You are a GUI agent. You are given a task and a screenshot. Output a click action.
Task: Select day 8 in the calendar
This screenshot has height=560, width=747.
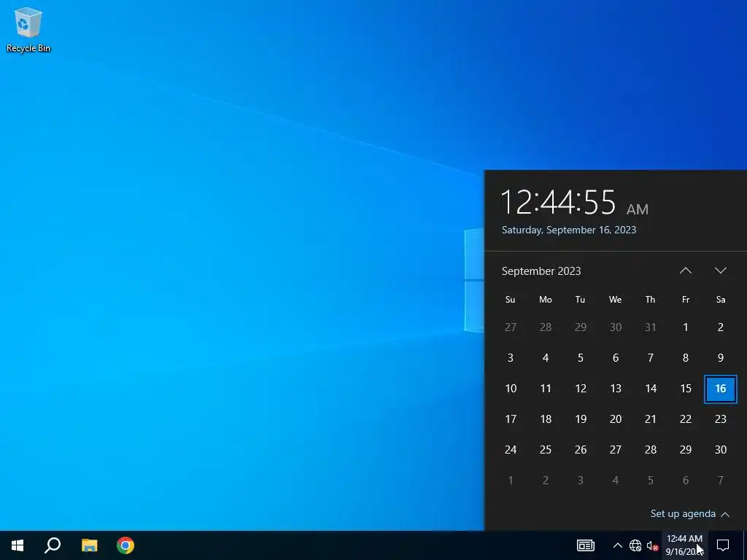click(686, 358)
